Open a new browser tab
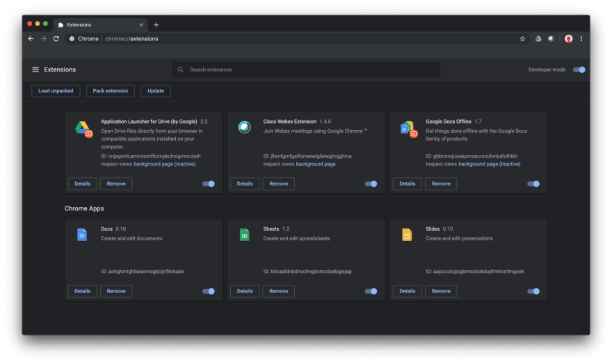 [156, 25]
